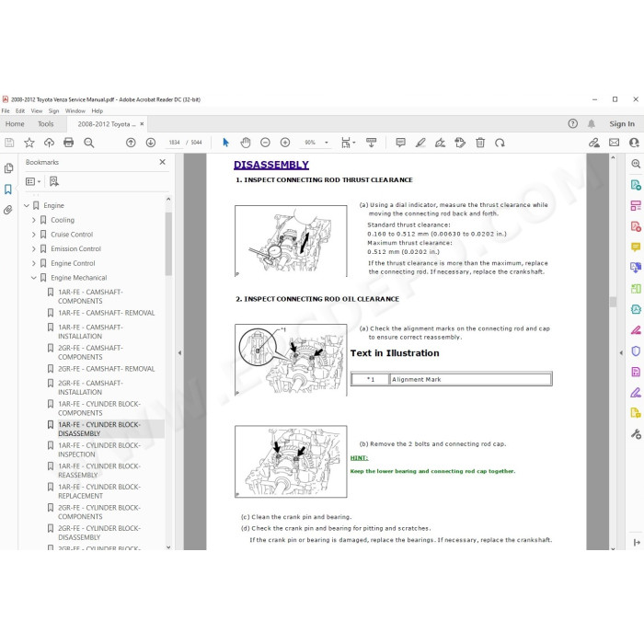Go to previous page arrow

(131, 143)
